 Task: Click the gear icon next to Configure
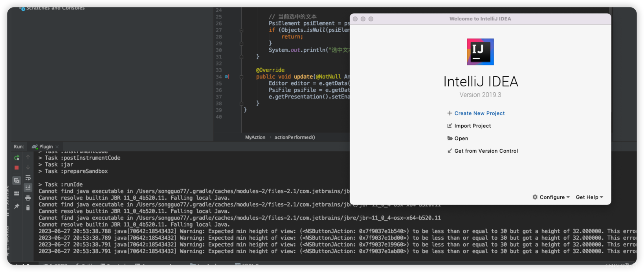pos(535,197)
